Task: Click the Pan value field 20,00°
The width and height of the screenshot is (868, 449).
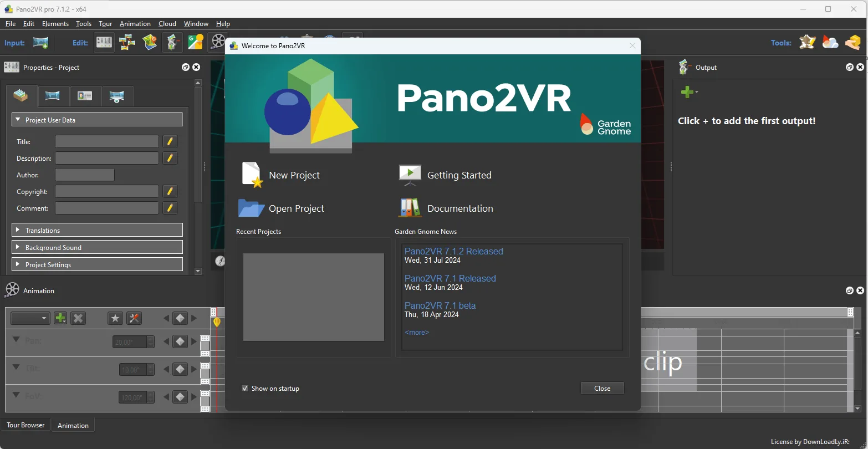Action: coord(130,342)
